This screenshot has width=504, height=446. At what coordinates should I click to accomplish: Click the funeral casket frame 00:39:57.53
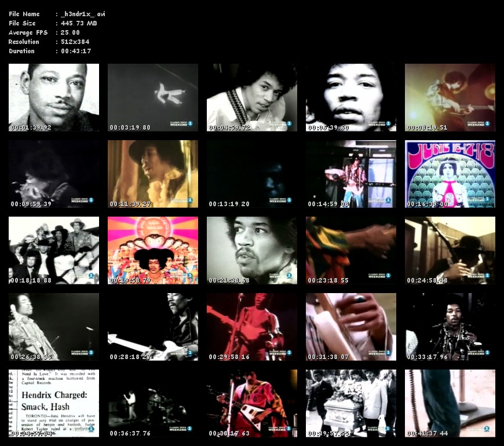[x=350, y=403]
